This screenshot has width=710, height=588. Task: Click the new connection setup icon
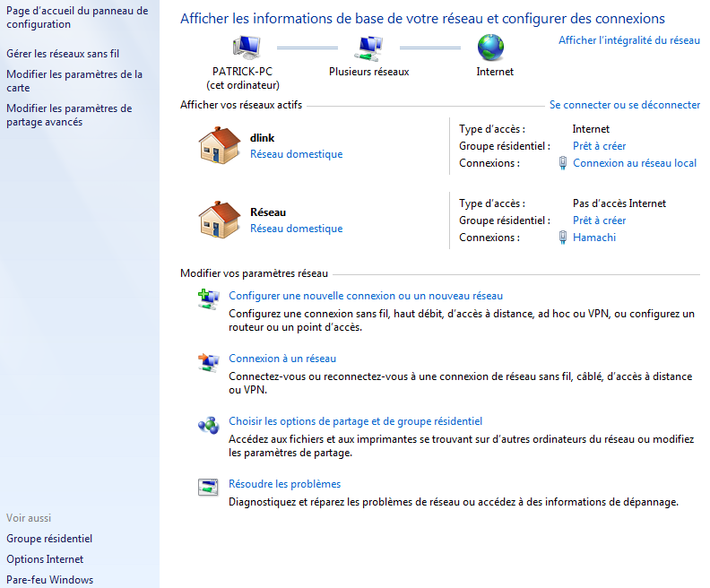click(208, 299)
